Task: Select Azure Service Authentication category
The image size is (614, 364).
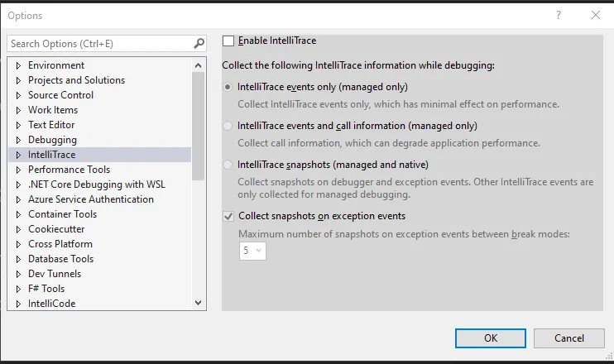Action: (91, 199)
